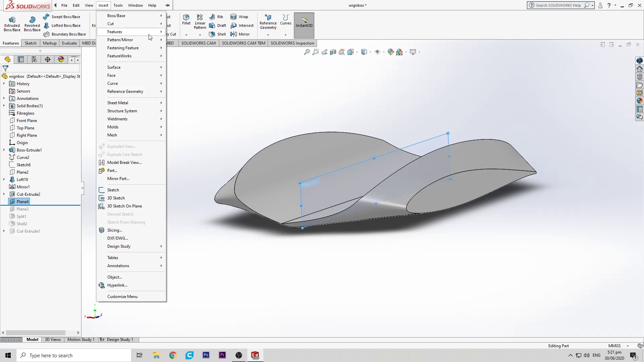
Task: Open the Boss/Base submenu
Action: point(131,16)
